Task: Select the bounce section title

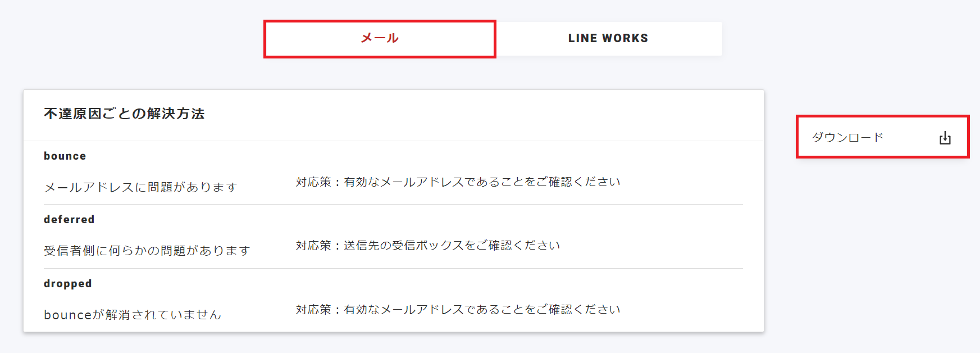Action: [x=65, y=156]
